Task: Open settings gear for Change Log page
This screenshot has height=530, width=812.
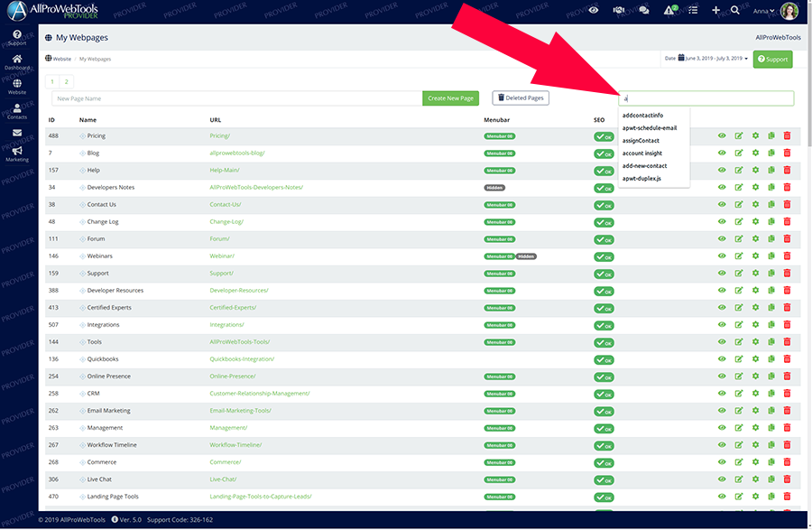Action: pos(755,221)
